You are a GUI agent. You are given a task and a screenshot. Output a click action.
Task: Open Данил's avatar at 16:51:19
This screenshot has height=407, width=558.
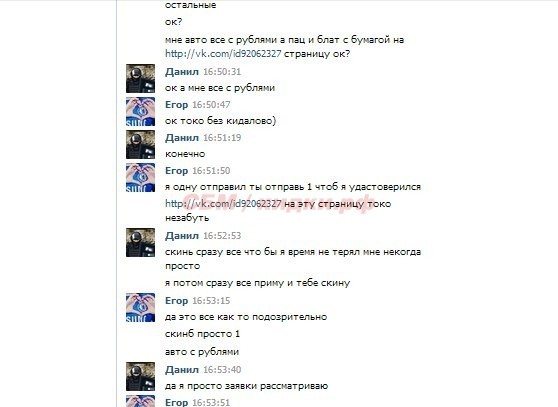click(141, 144)
